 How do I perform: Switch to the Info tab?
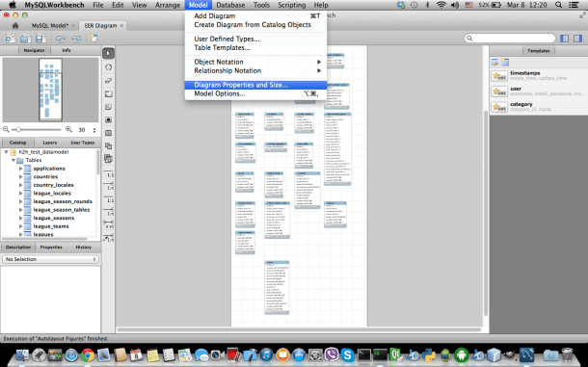pyautogui.click(x=67, y=50)
